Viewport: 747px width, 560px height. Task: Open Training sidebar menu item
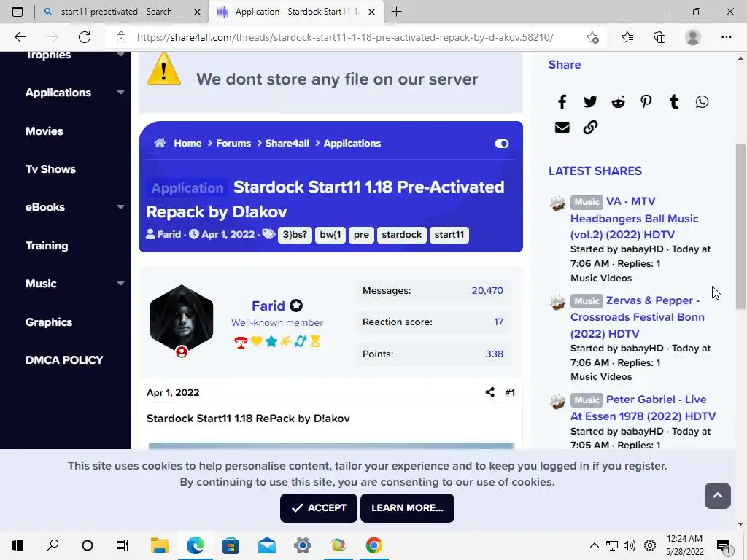[x=47, y=246]
